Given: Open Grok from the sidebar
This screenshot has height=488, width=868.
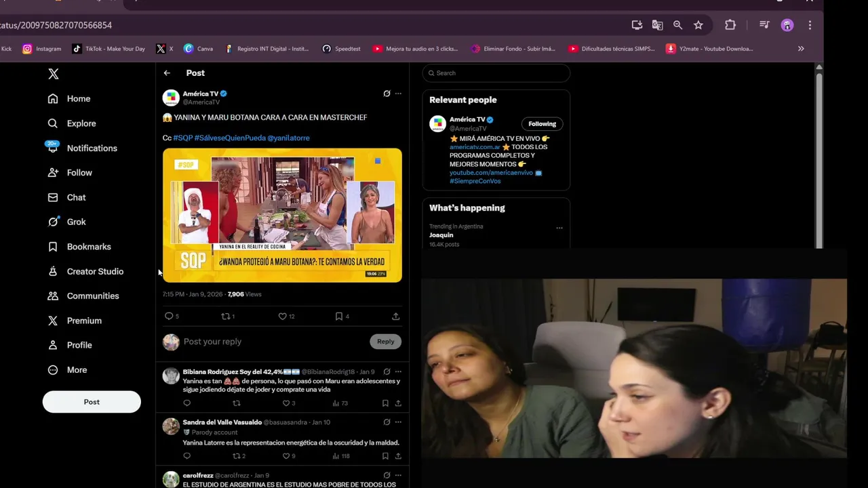Looking at the screenshot, I should [x=66, y=222].
